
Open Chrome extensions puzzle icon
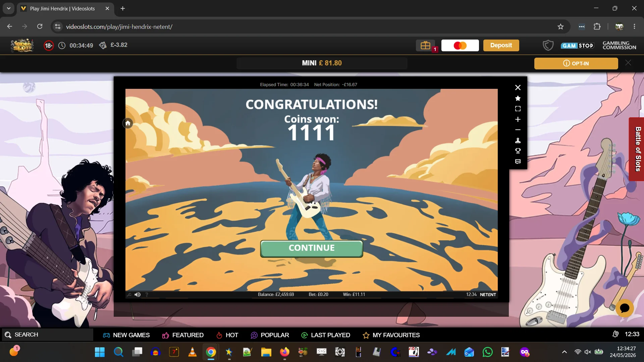point(597,26)
